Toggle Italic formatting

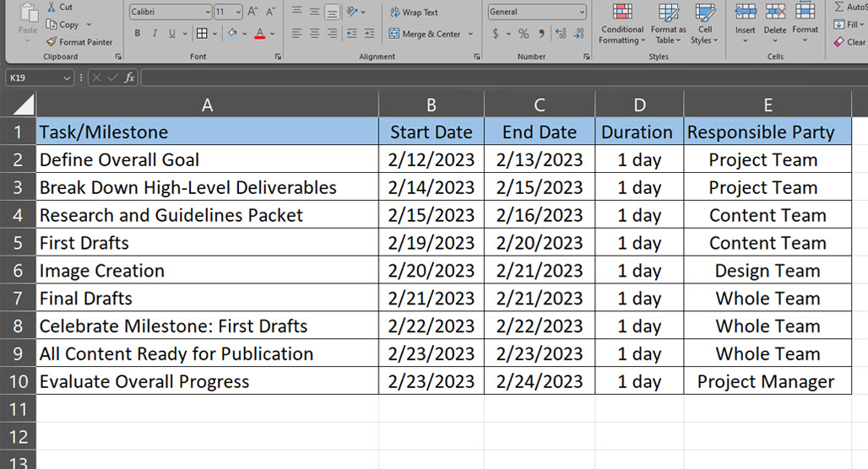(155, 33)
